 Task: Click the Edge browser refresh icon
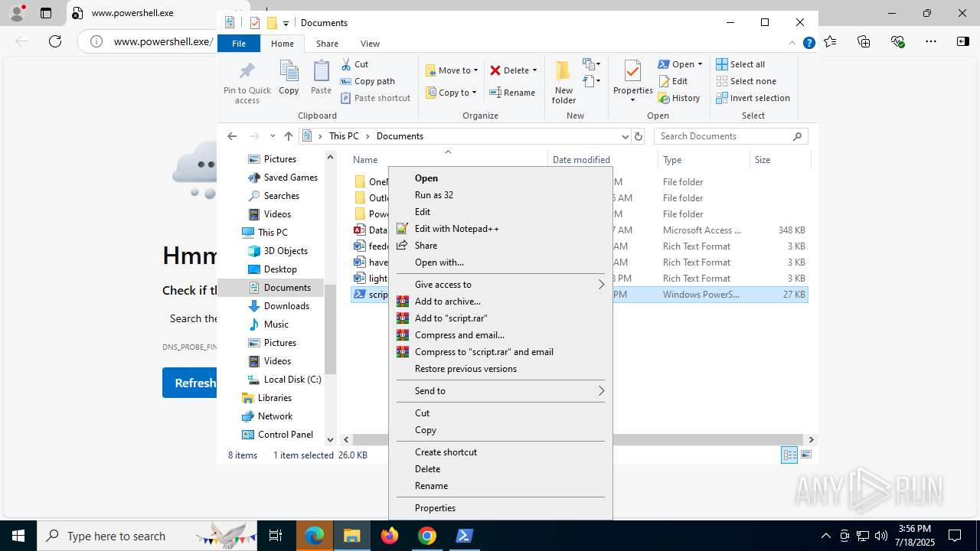[x=55, y=41]
